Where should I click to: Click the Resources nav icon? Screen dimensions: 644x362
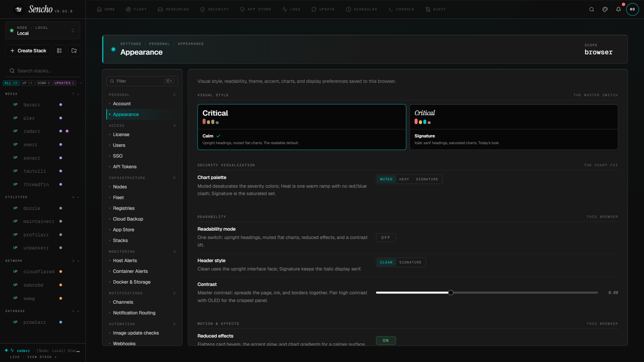[x=160, y=9]
